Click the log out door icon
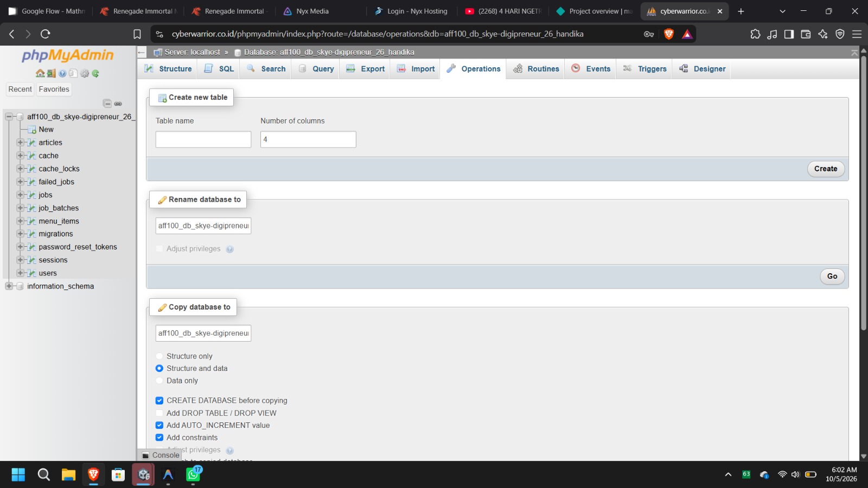Screen dimensions: 868x488 coord(51,73)
